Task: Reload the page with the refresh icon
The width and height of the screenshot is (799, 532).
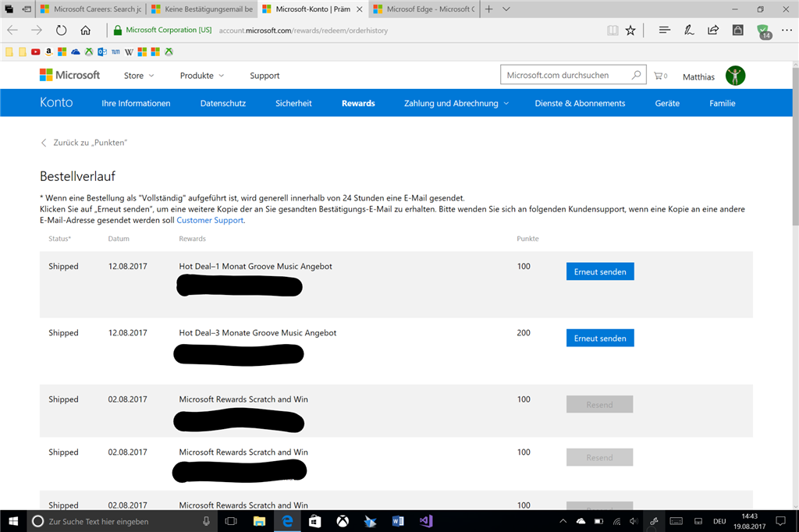Action: [x=61, y=30]
